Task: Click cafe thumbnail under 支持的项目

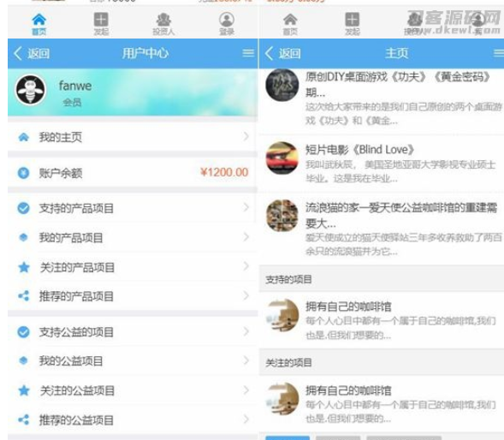Action: [x=283, y=316]
